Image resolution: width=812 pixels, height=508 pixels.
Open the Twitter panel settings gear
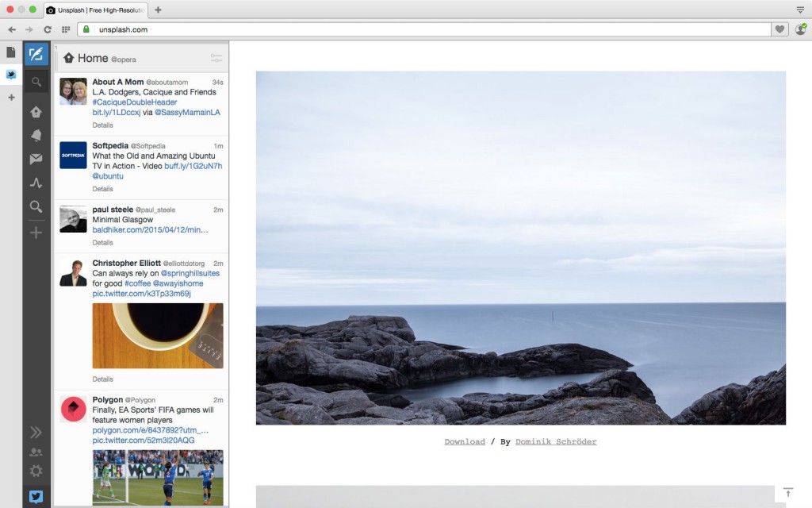pyautogui.click(x=36, y=471)
